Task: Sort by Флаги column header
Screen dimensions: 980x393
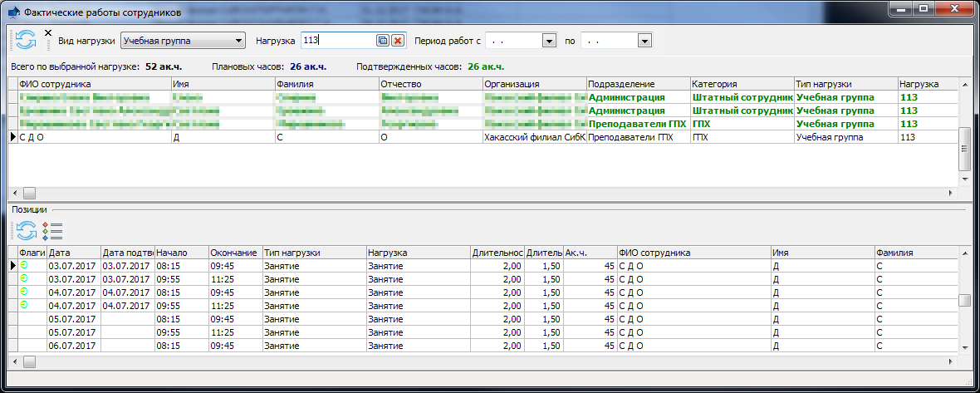Action: click(32, 253)
